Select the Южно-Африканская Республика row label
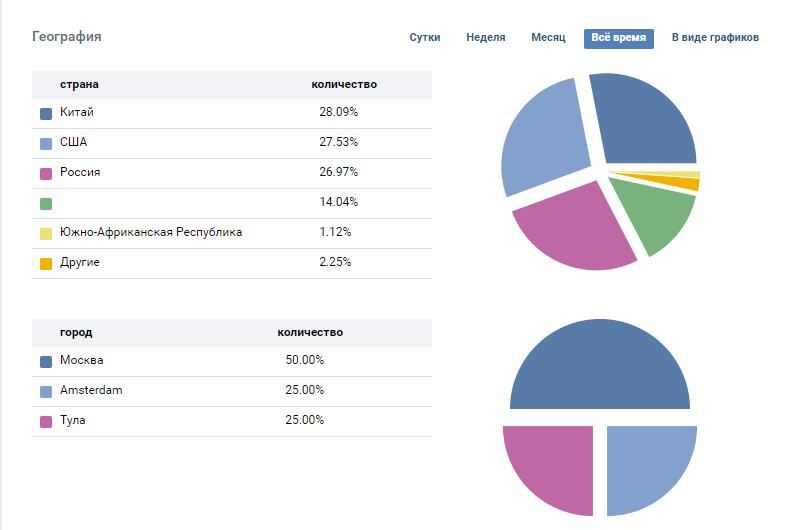796x530 pixels. coord(151,233)
